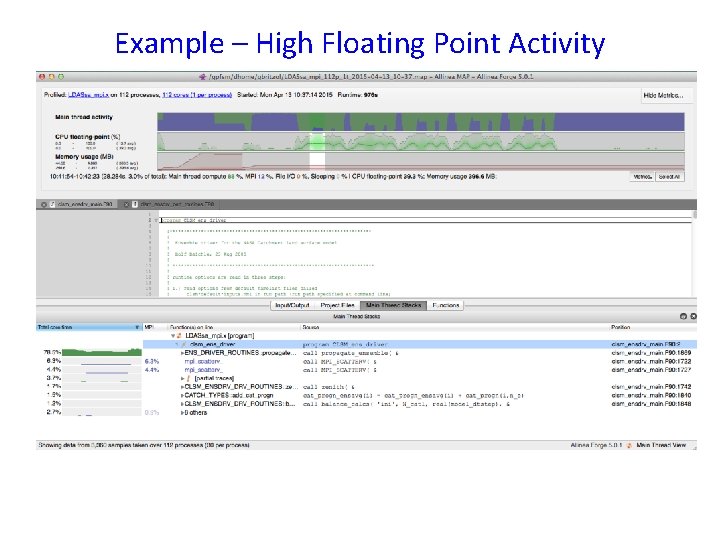Expand the CLSM_ENSDRV_DRV_ROUTINES zenith row
The height and width of the screenshot is (540, 720).
(182, 387)
